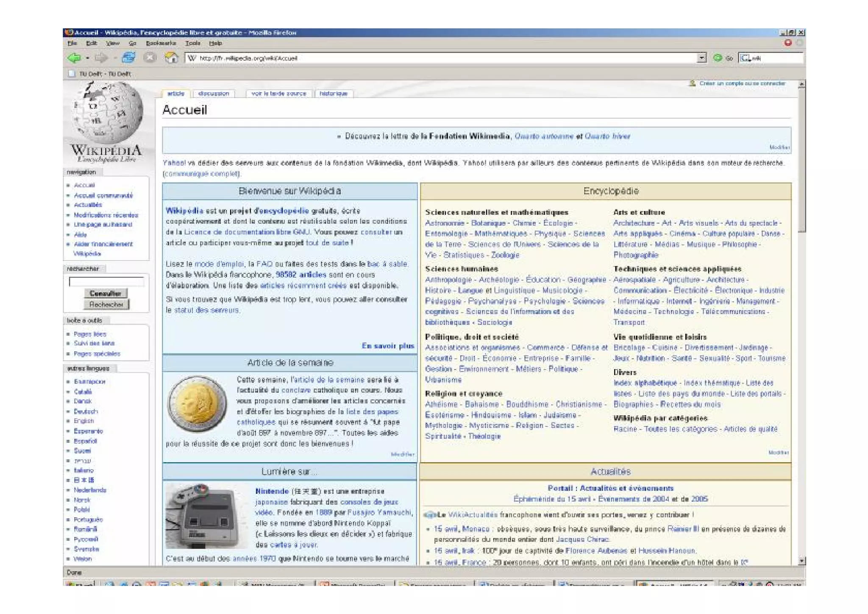Switch to the discussion tab
The image size is (868, 614).
click(214, 94)
